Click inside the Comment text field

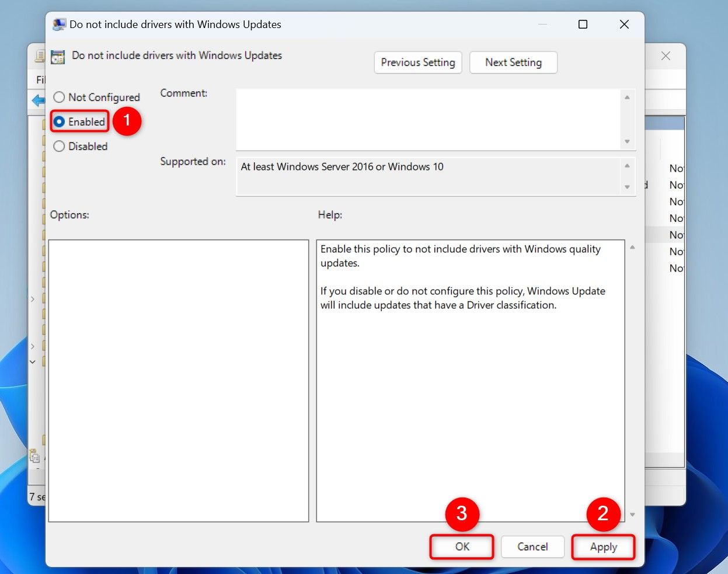427,119
